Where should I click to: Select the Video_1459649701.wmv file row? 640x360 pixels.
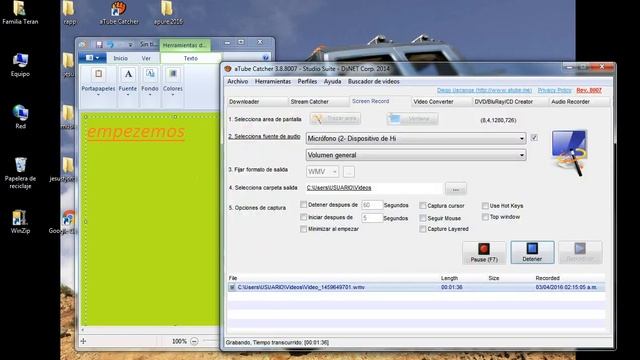416,287
